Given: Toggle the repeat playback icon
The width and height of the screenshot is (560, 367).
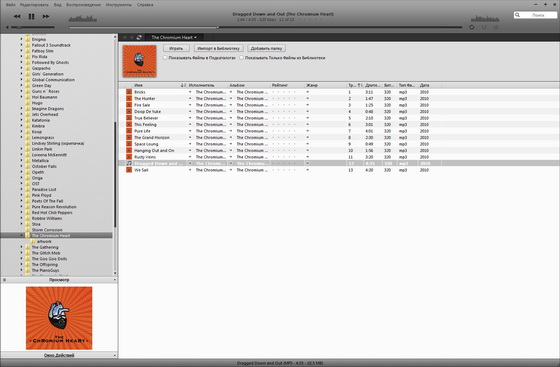Looking at the screenshot, I should point(472,27).
